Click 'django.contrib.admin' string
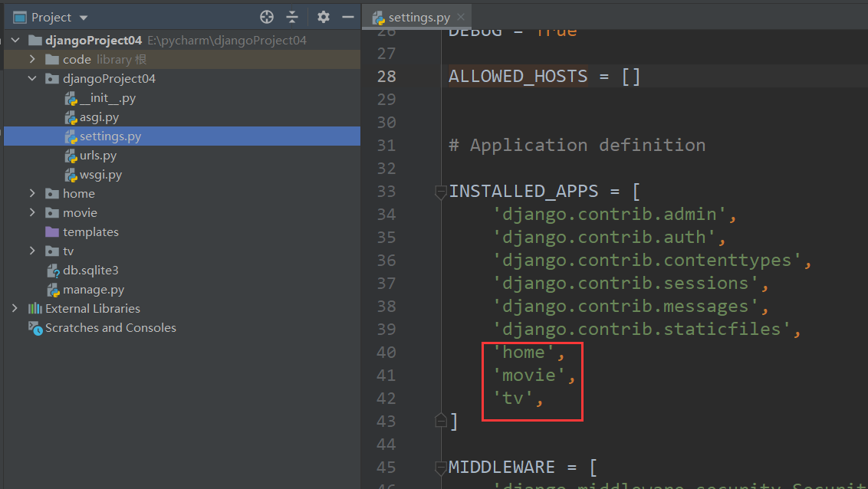 click(609, 214)
